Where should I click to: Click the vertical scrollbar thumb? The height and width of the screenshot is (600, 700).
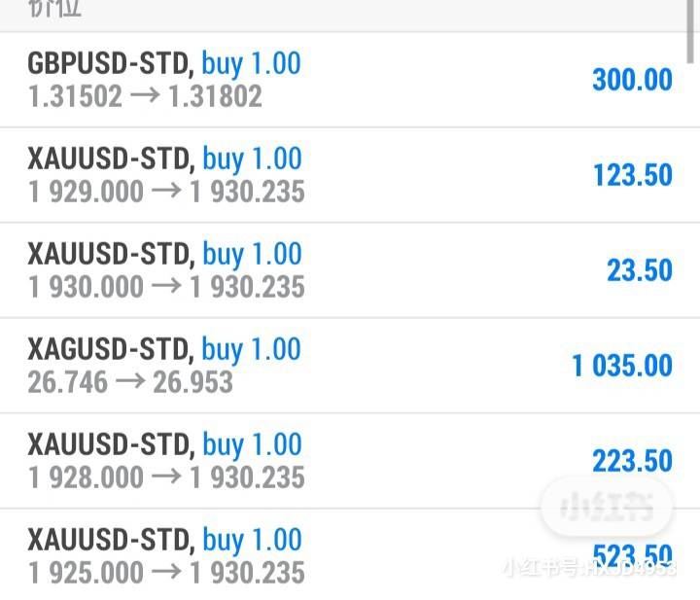[691, 31]
